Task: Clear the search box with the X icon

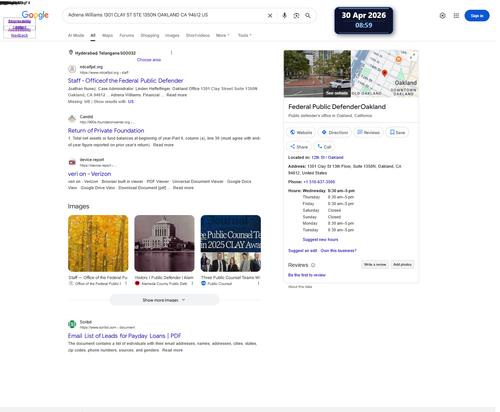Action: 270,16
